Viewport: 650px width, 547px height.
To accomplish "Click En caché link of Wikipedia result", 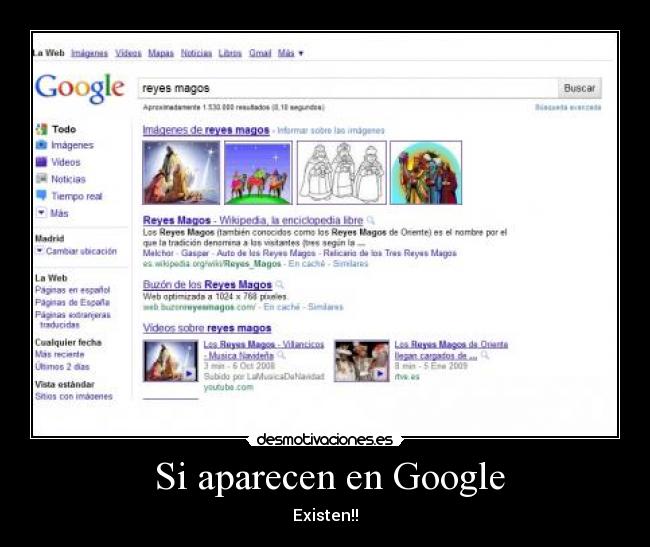I will click(306, 264).
